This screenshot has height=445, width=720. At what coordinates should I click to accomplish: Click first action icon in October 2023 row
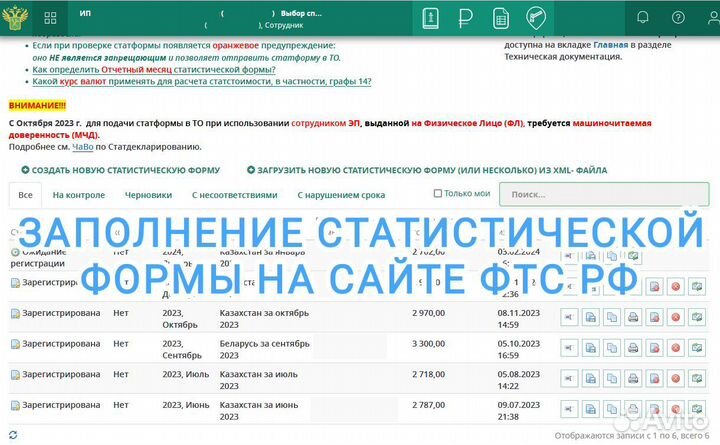point(569,317)
